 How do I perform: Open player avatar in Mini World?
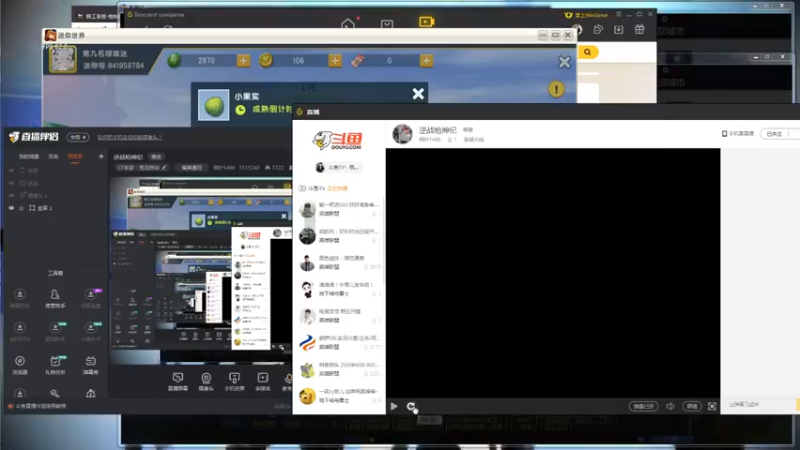pos(63,59)
